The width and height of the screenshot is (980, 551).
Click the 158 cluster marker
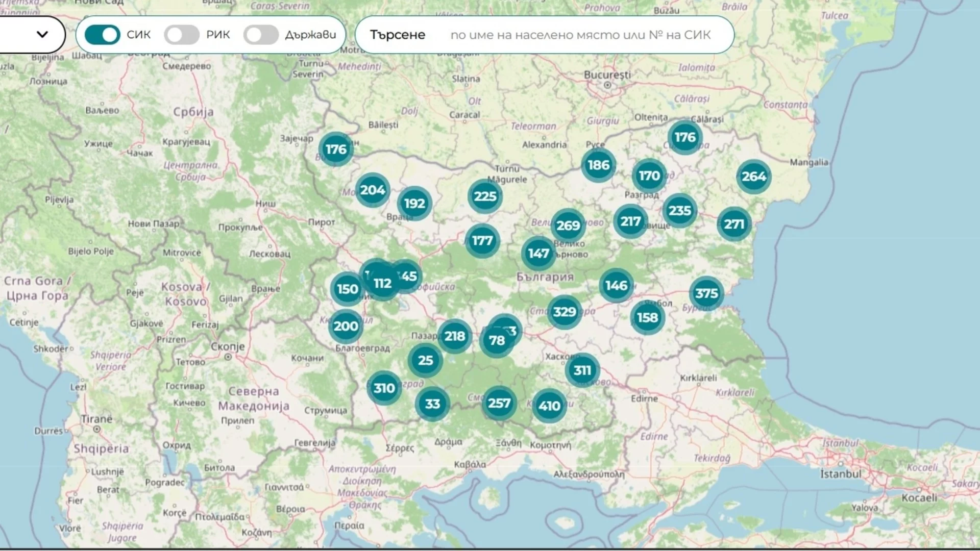tap(647, 317)
